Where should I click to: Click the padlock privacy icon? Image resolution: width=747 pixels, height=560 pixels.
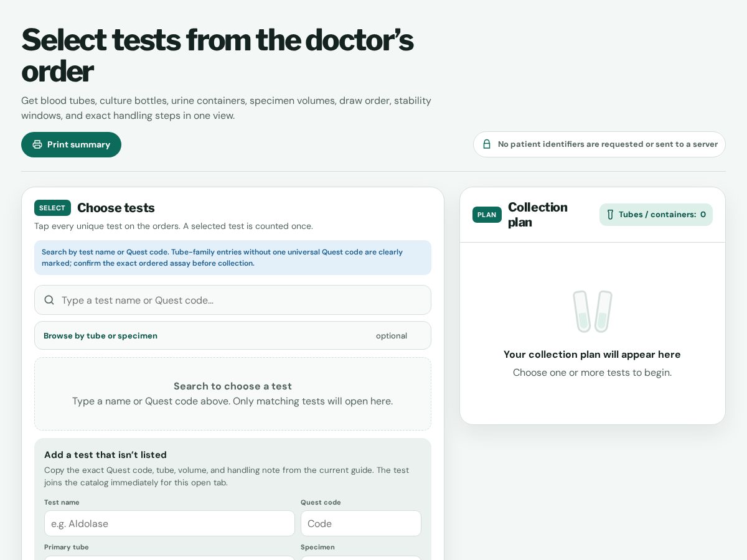(487, 144)
